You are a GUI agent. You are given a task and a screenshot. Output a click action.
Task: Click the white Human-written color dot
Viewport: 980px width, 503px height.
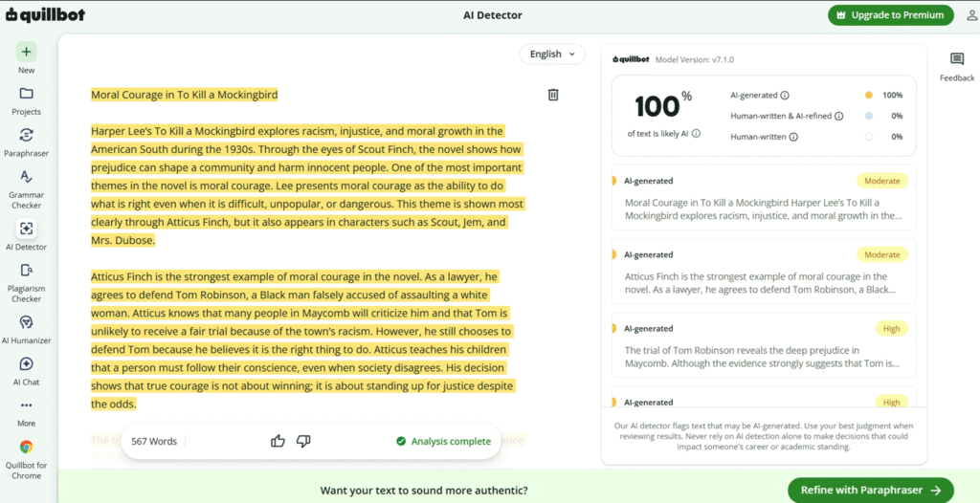(x=869, y=137)
